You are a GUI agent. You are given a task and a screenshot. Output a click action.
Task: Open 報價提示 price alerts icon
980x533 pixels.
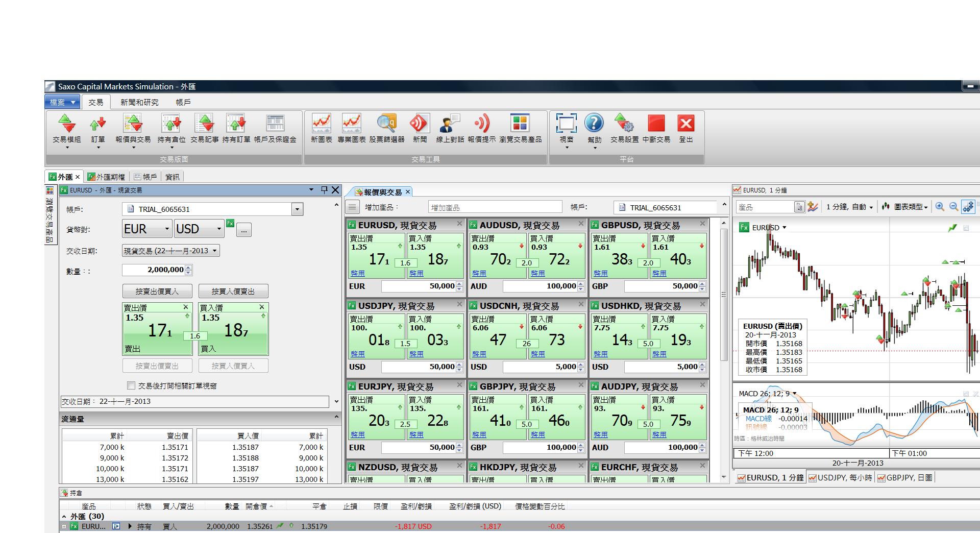[482, 129]
